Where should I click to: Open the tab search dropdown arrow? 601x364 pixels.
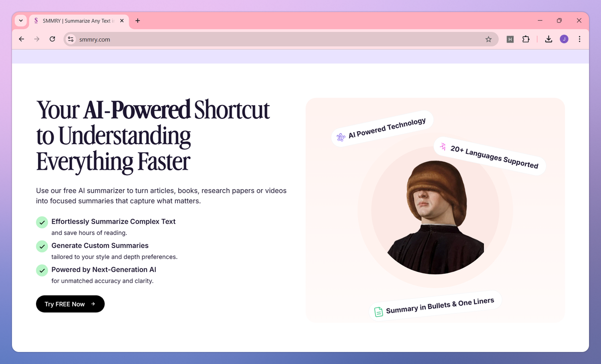pos(21,21)
